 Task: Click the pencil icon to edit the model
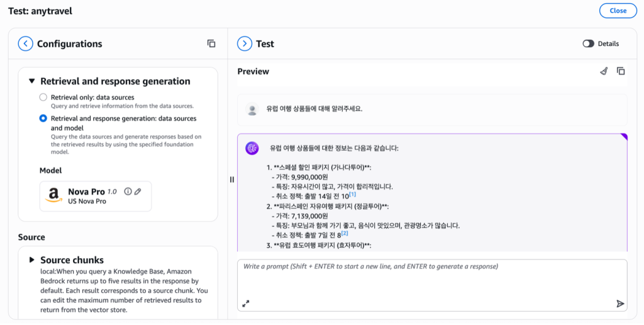click(x=138, y=191)
